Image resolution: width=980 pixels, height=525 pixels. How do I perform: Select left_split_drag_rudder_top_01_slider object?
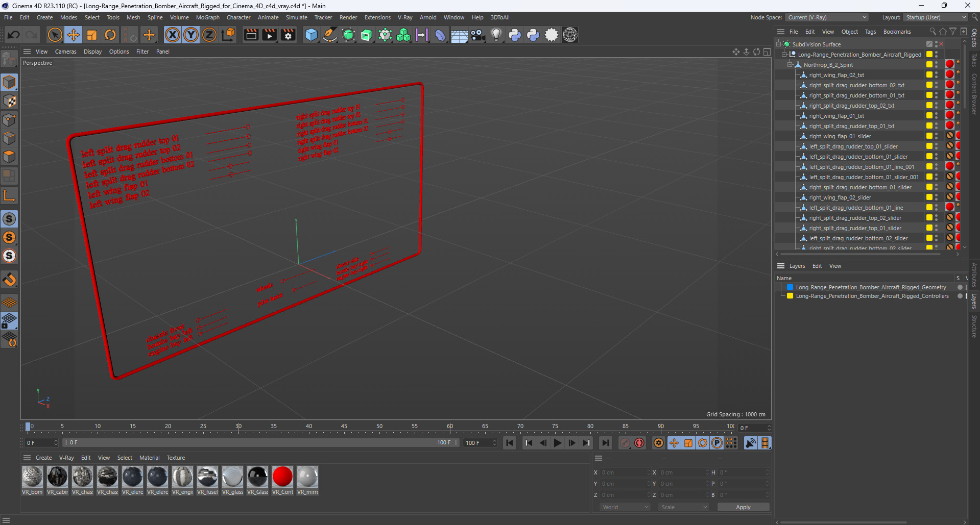pos(853,146)
